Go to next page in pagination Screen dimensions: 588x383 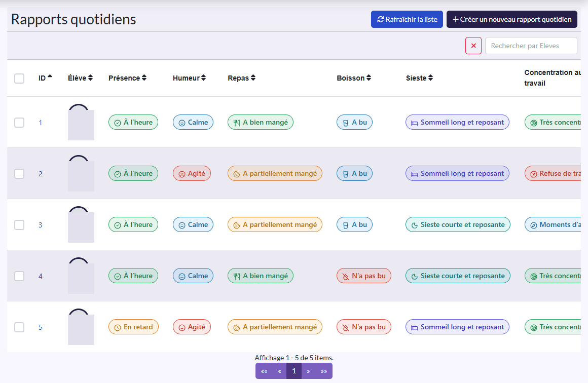click(x=308, y=371)
